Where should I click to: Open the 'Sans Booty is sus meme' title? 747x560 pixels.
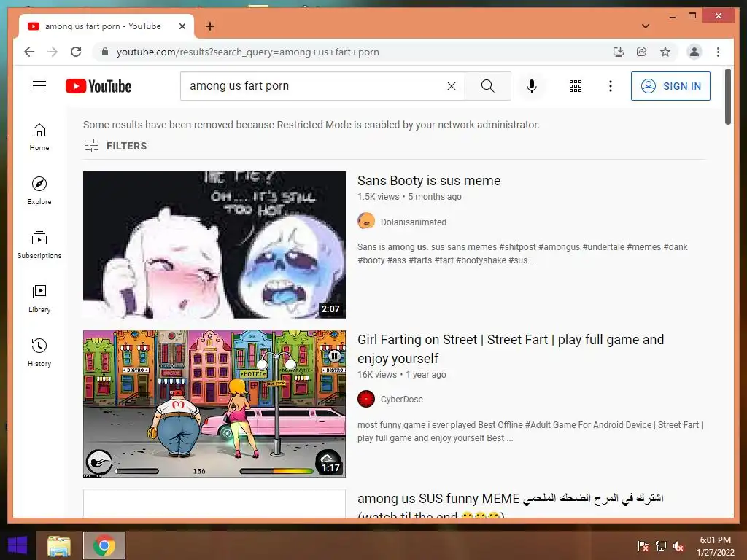[429, 181]
